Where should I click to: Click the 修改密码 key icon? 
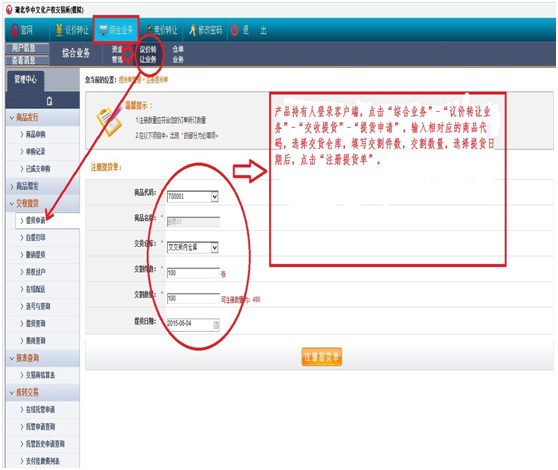(193, 30)
